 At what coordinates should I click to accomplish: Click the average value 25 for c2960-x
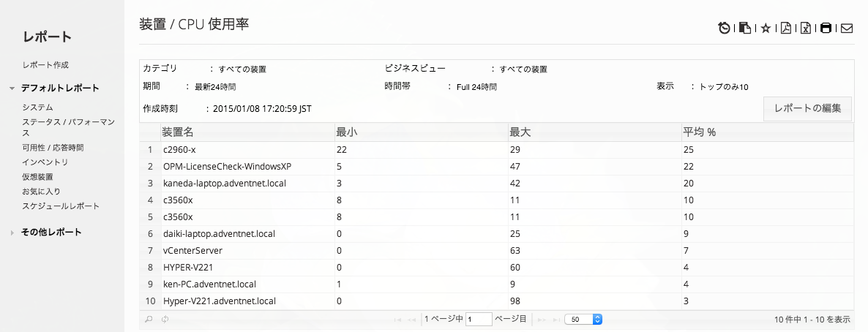point(767,149)
